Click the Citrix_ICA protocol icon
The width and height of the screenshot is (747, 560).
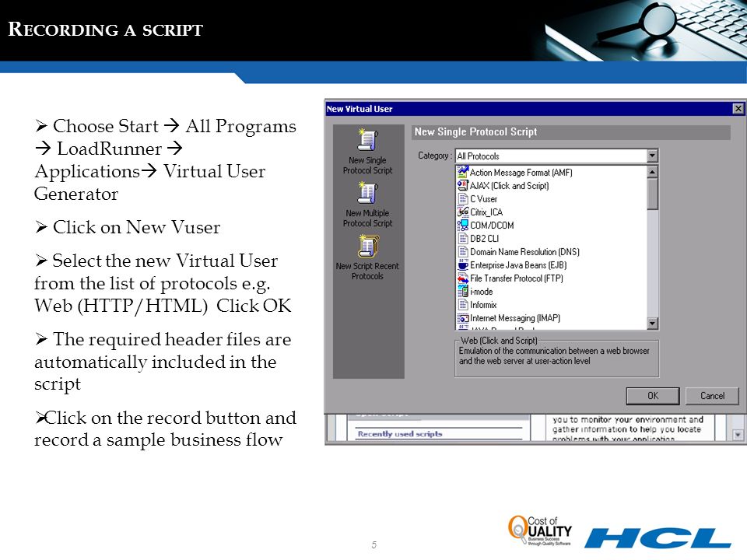click(x=462, y=212)
